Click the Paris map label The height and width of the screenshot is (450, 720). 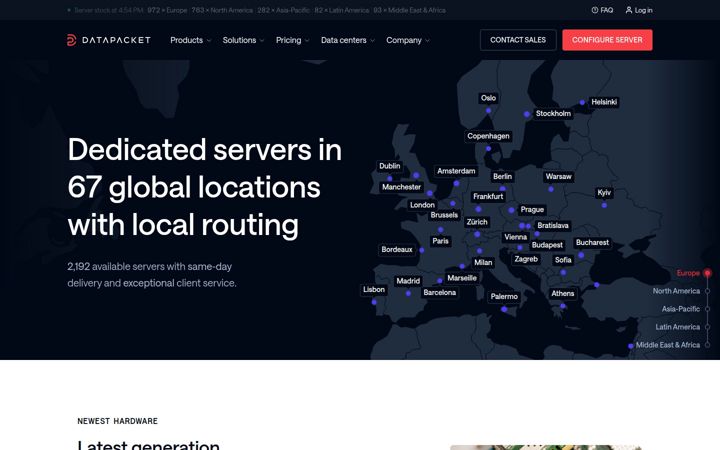pyautogui.click(x=440, y=241)
